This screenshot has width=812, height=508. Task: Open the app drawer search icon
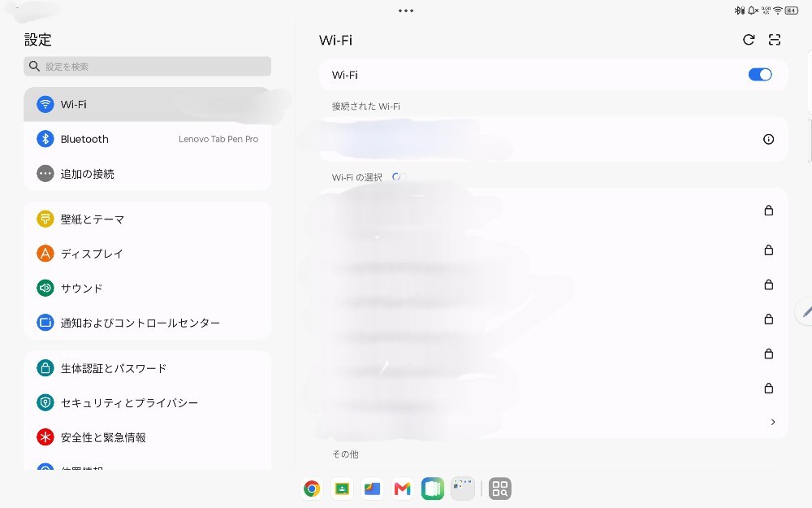(x=499, y=488)
